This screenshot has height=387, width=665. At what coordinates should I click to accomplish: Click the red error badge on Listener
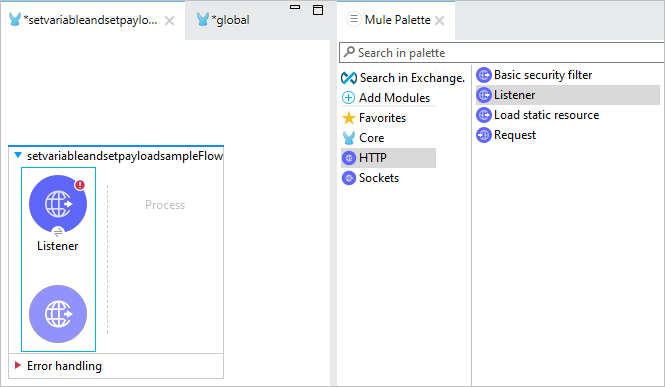(x=80, y=185)
